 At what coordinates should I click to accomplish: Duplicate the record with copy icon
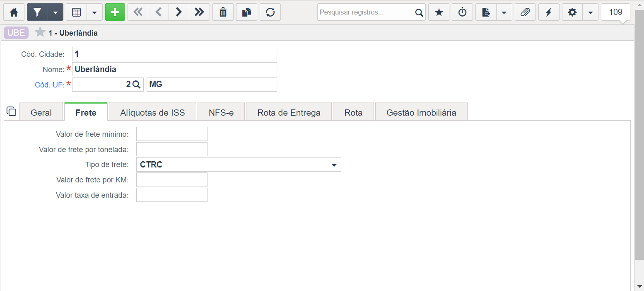(x=246, y=12)
